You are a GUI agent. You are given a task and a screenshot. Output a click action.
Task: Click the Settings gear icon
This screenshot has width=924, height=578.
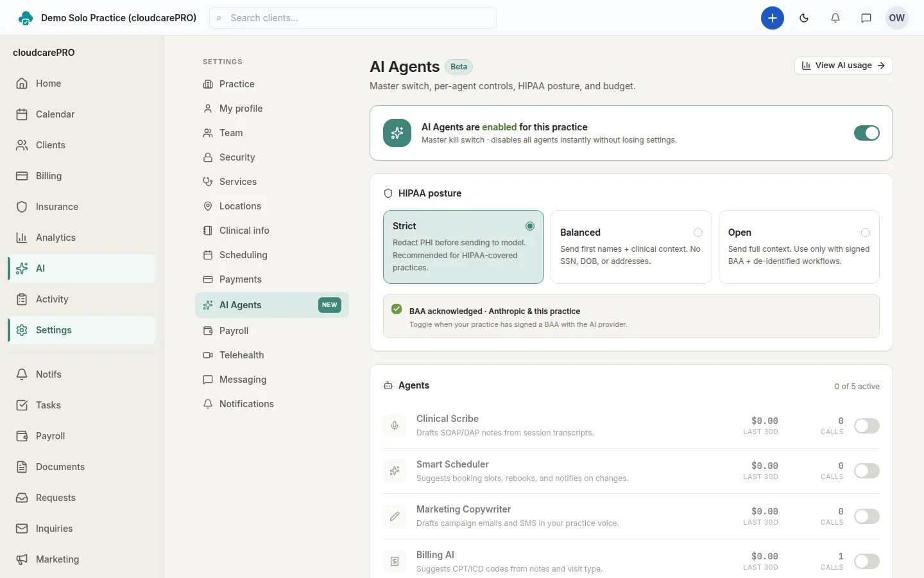(22, 330)
